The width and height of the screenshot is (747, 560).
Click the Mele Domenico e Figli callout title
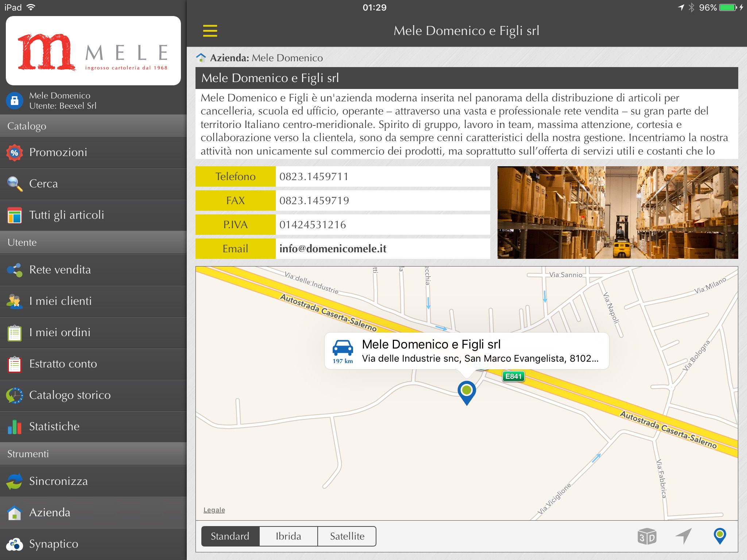pyautogui.click(x=431, y=344)
